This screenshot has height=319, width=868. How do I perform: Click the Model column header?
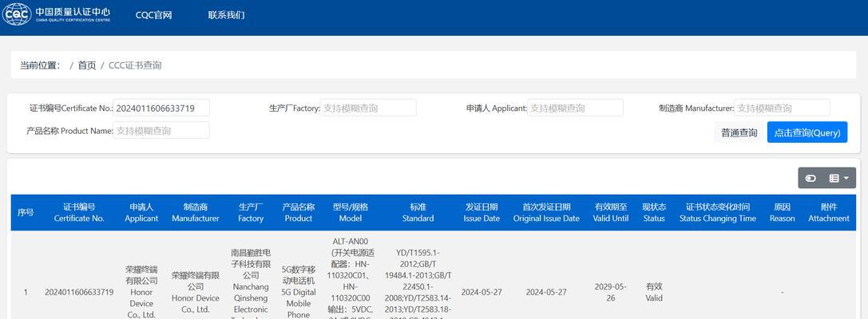(351, 213)
